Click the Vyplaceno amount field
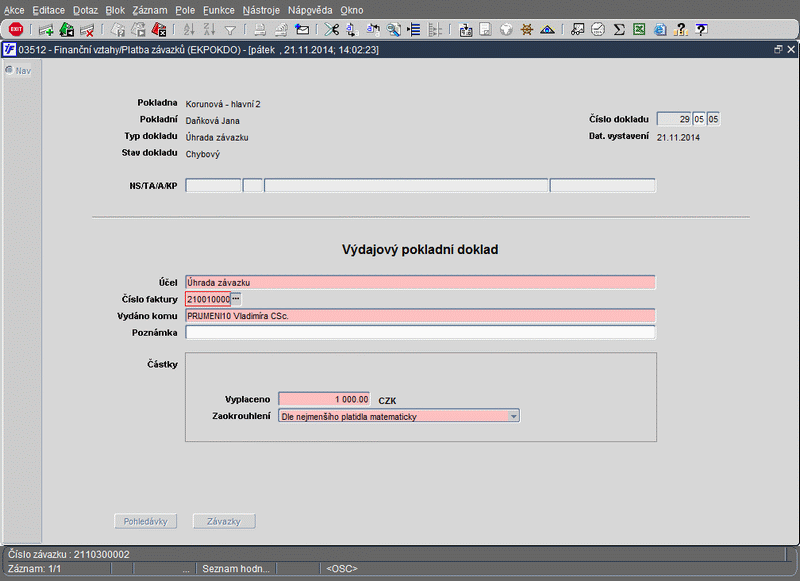The height and width of the screenshot is (581, 800). 324,399
